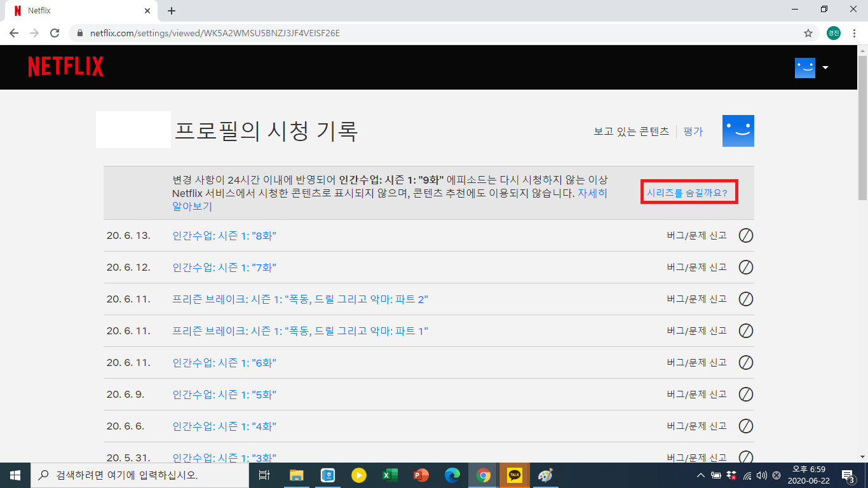Click the large profile avatar beside 평가

(x=738, y=131)
